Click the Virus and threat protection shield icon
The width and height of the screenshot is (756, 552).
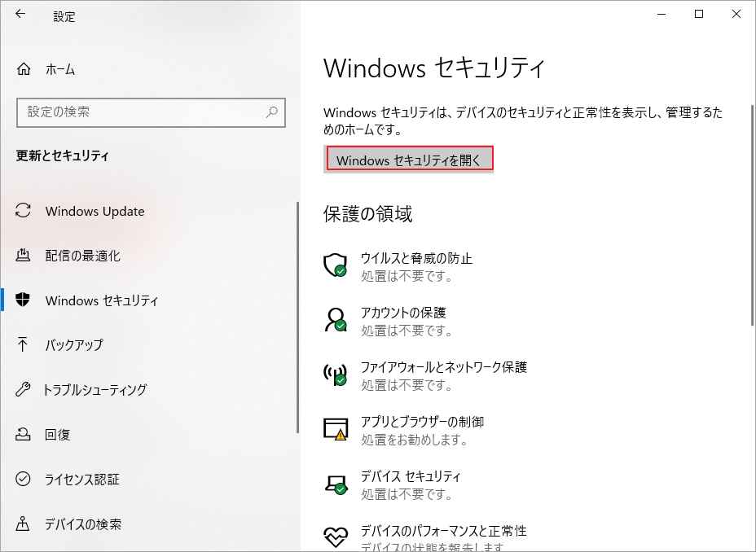tap(336, 265)
